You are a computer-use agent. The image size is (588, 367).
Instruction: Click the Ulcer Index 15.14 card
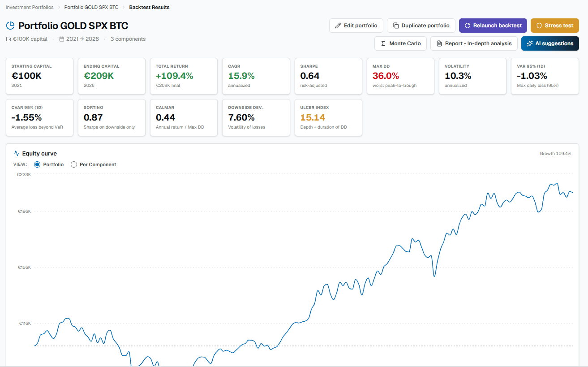[x=328, y=118]
